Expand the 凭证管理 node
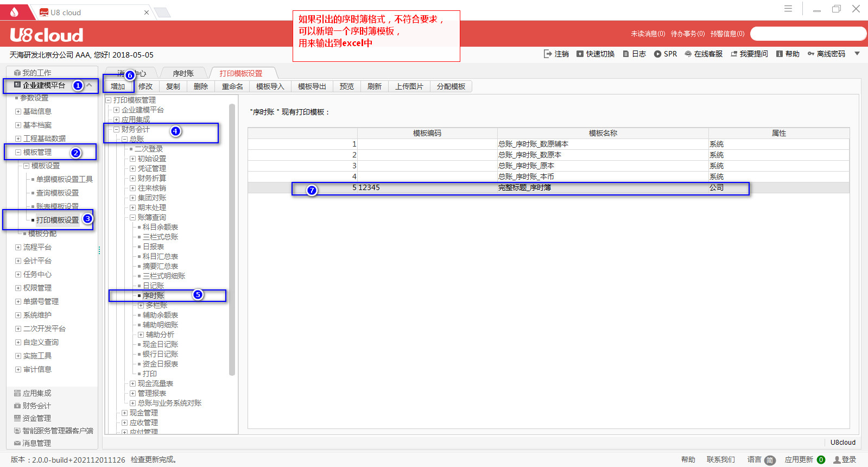Screen dimensions: 868x467 132,168
